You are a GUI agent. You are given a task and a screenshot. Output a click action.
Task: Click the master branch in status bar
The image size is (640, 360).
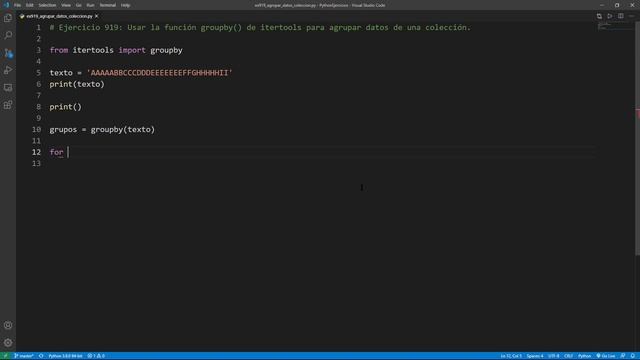click(x=24, y=356)
